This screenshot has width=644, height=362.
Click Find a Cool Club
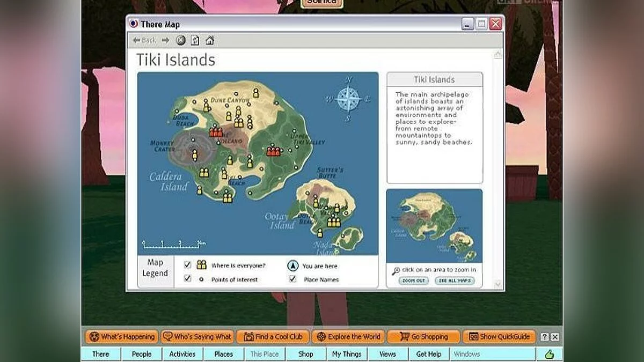pos(273,337)
